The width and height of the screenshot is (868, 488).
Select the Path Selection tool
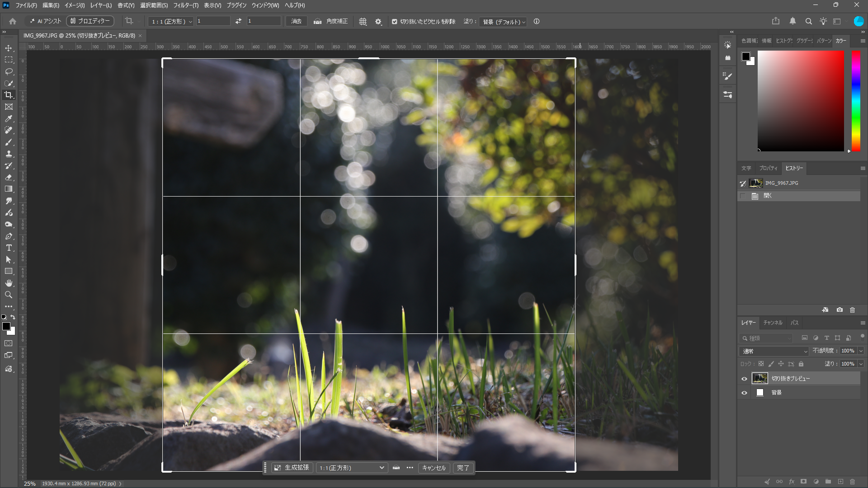[x=9, y=259]
